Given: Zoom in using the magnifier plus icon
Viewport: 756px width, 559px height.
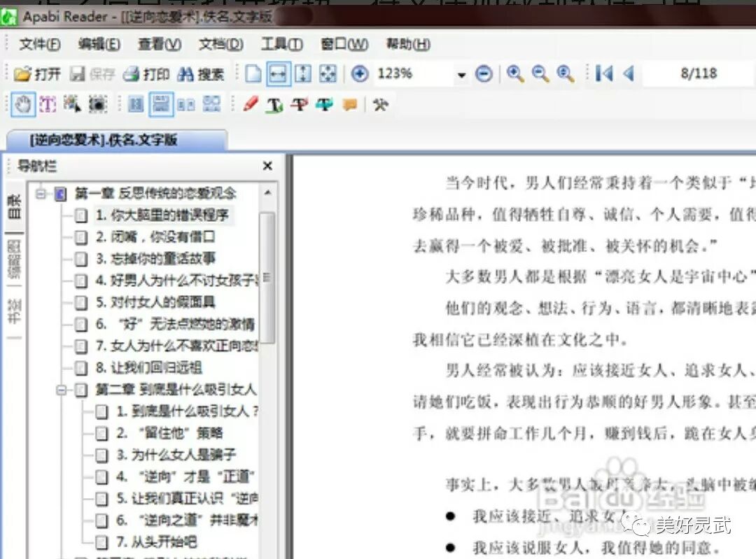Looking at the screenshot, I should 516,72.
